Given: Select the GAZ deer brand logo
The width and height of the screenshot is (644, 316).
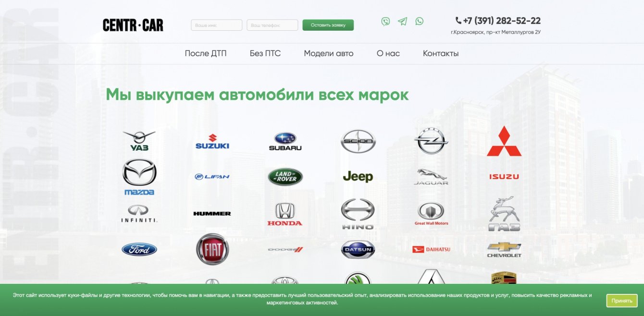Looking at the screenshot, I should click(x=504, y=213).
